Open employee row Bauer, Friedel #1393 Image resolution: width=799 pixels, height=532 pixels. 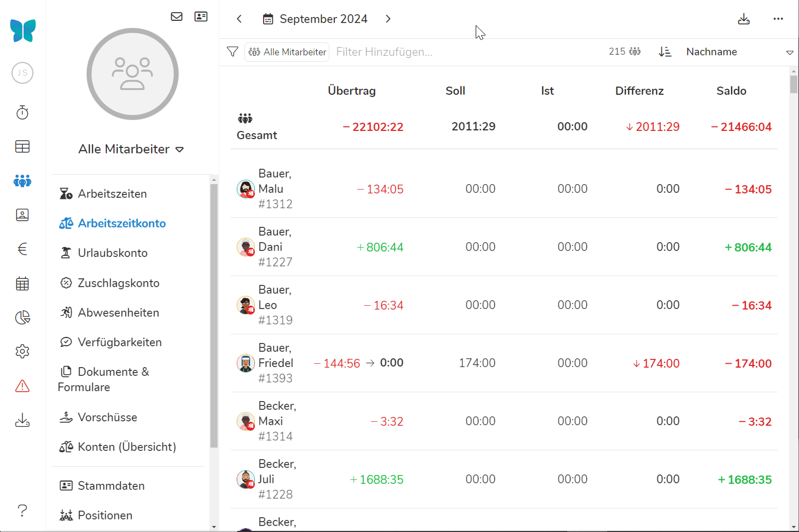pos(276,363)
